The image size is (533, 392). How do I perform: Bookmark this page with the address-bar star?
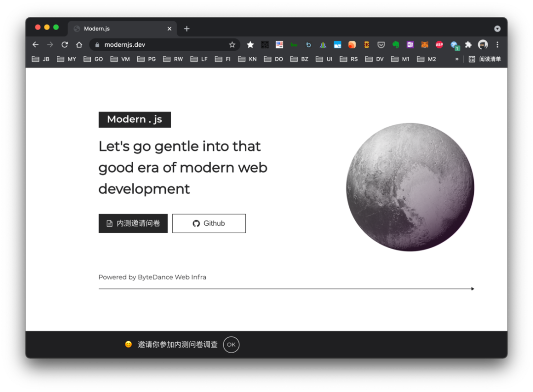tap(232, 44)
